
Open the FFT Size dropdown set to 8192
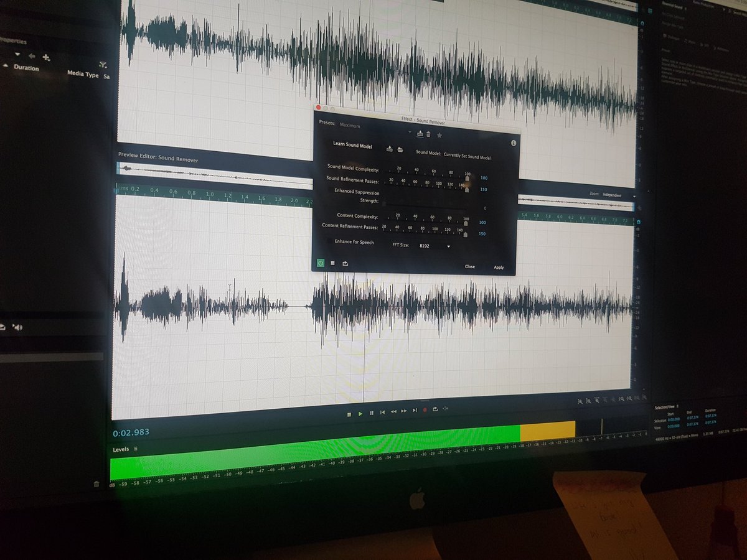coord(435,246)
